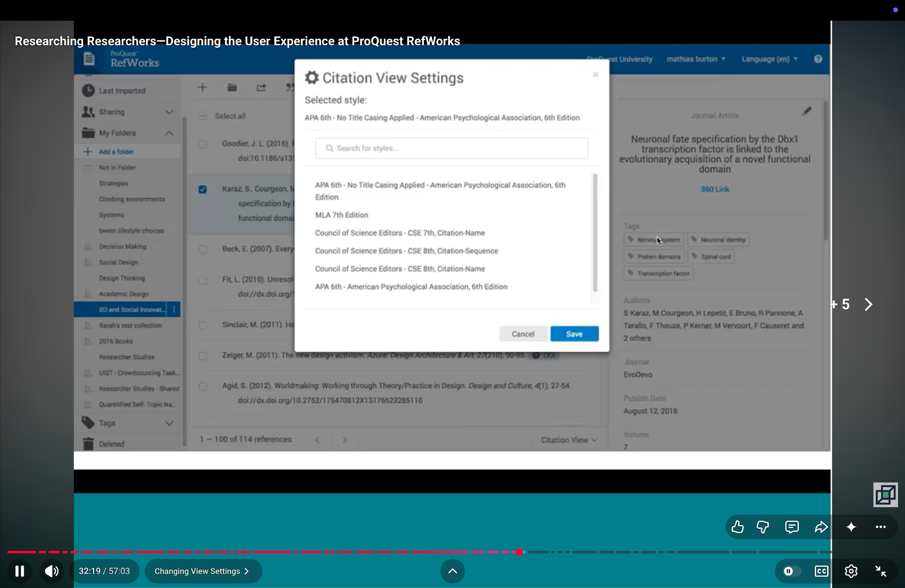Focus the Search for styles field
This screenshot has width=905, height=588.
coord(451,148)
